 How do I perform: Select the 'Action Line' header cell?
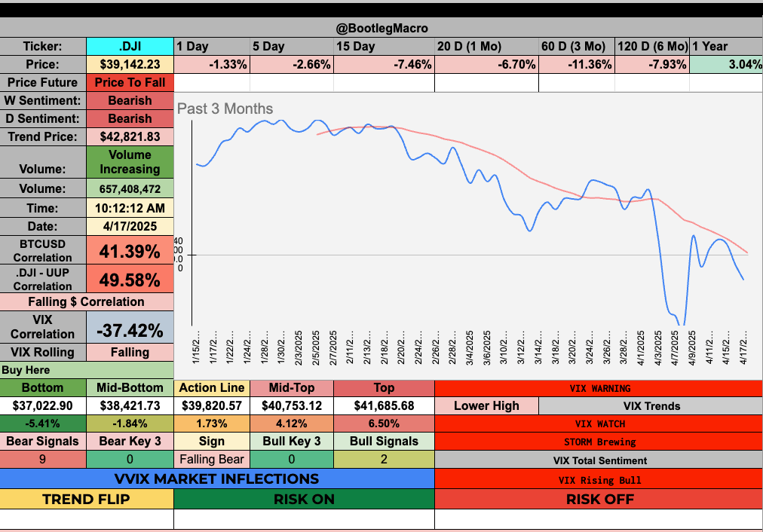212,387
